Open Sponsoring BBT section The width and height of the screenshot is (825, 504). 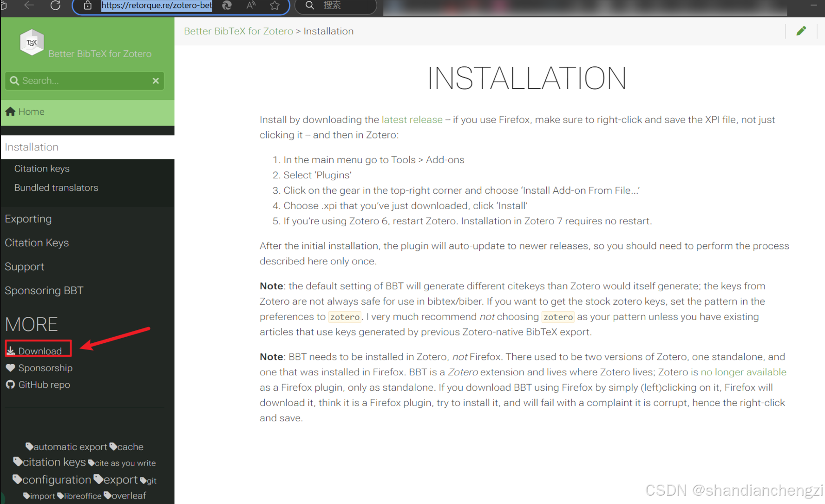(x=44, y=291)
